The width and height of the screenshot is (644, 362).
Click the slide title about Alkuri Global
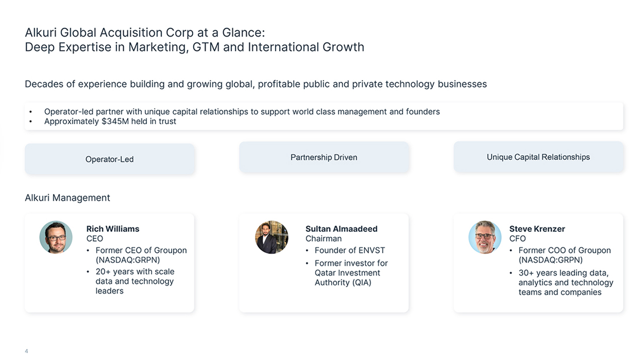pos(194,40)
